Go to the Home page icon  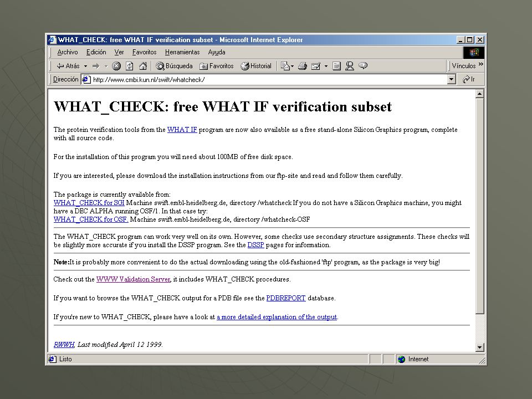[143, 66]
